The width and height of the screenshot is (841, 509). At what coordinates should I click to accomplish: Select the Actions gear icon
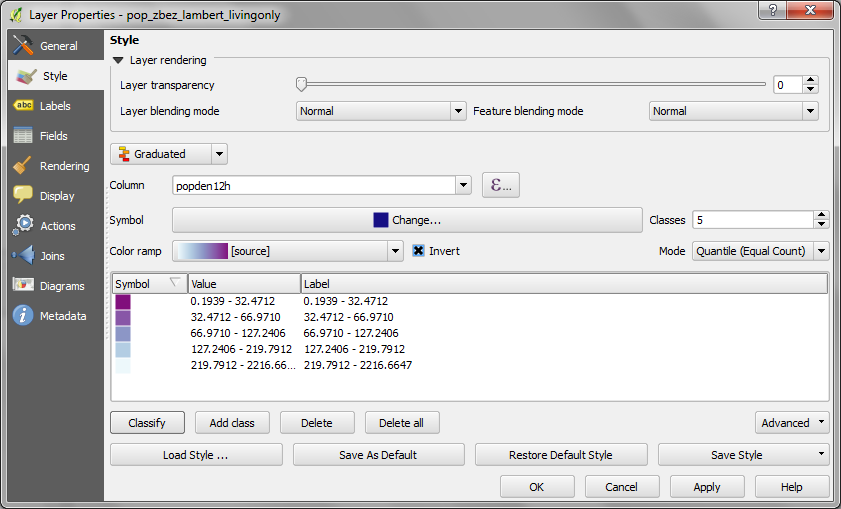(22, 226)
